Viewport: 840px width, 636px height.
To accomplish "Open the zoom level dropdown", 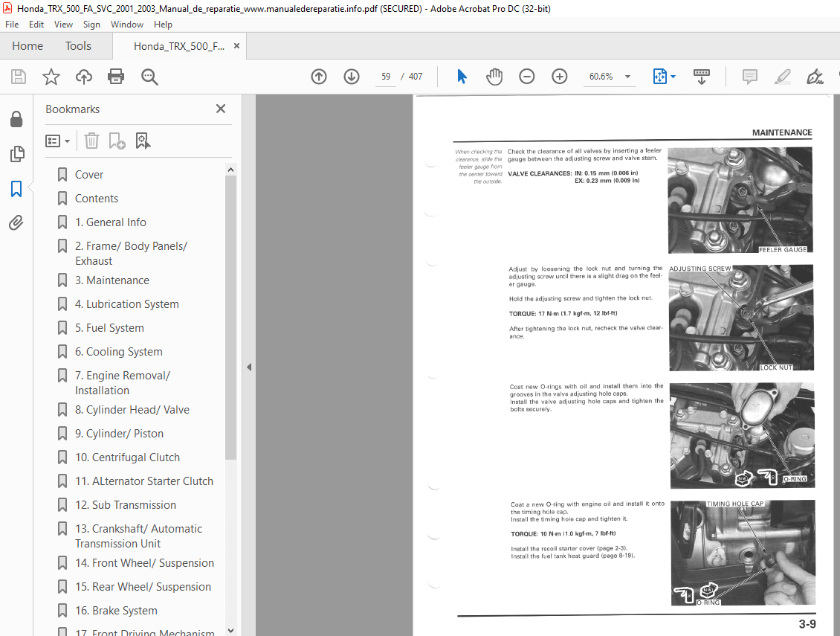I will point(627,77).
